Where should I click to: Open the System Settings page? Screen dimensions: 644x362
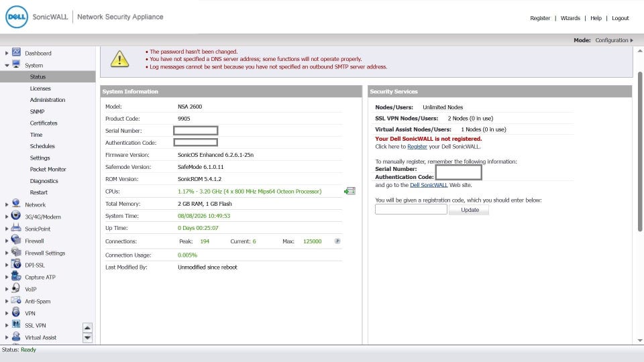click(40, 158)
